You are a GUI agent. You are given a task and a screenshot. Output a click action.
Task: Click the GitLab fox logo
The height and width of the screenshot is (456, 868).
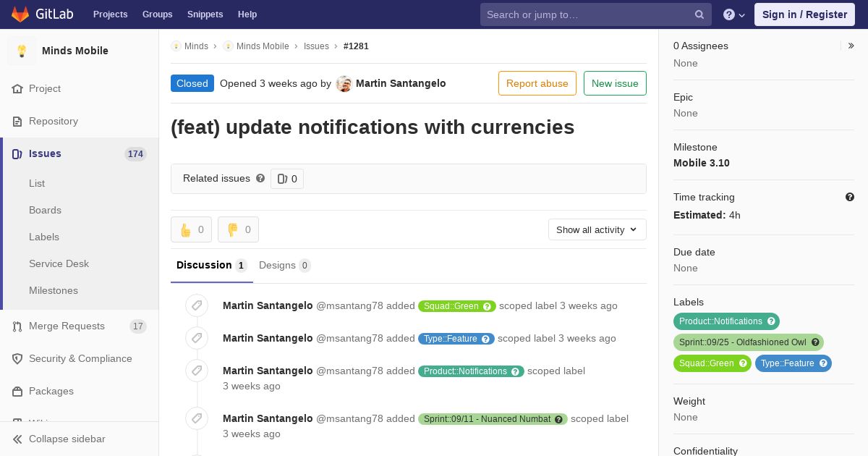tap(20, 14)
